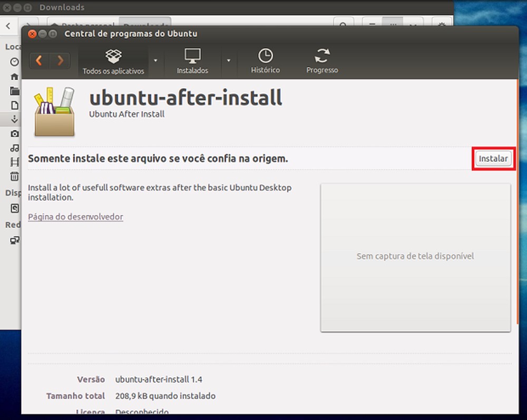Open Trash icon in file manager sidebar

tap(14, 177)
